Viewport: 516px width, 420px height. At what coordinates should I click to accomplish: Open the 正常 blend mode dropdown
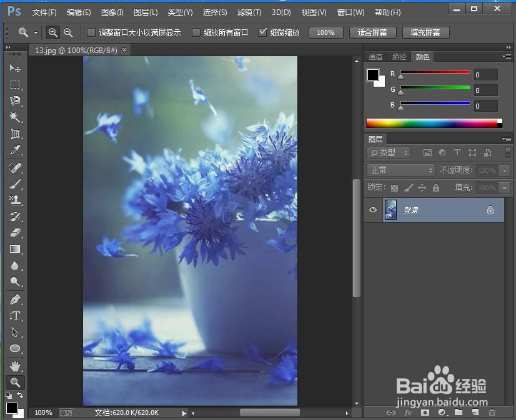click(x=400, y=170)
